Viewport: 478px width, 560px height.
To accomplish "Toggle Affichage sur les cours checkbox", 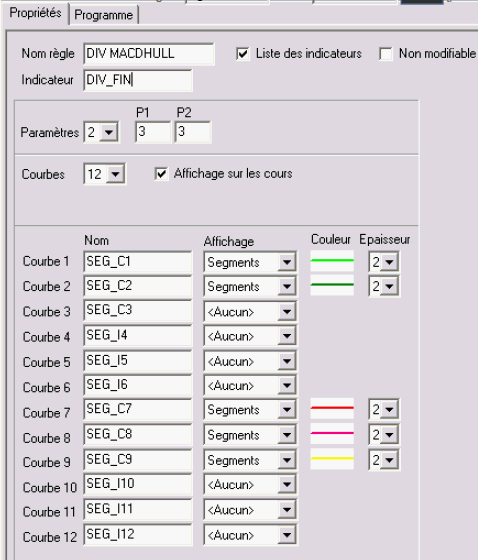I will (161, 174).
